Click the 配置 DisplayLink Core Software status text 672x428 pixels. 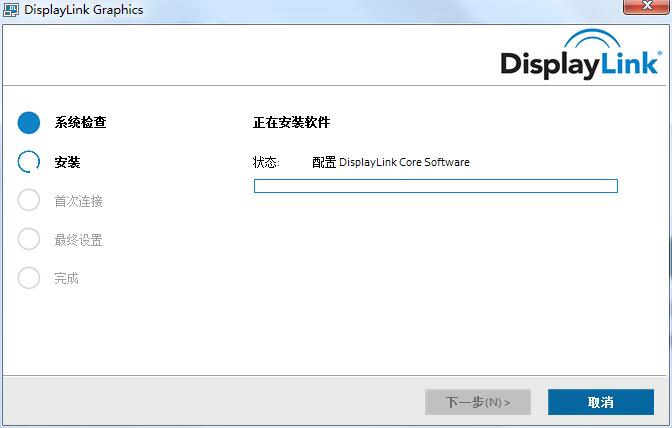pos(390,162)
